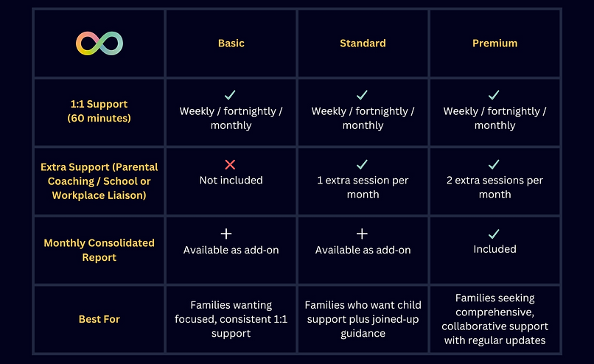
Task: Click the checkmark above '2 extra sessions per month'
Action: coord(495,165)
